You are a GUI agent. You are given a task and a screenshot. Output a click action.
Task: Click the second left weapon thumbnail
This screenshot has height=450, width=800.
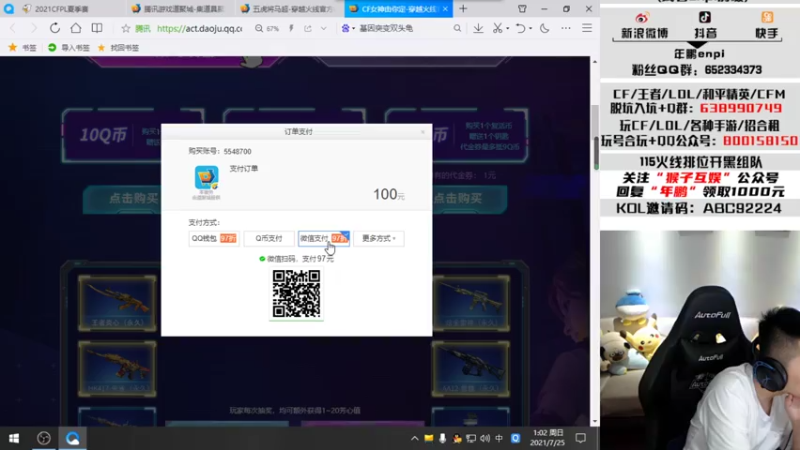click(x=117, y=368)
